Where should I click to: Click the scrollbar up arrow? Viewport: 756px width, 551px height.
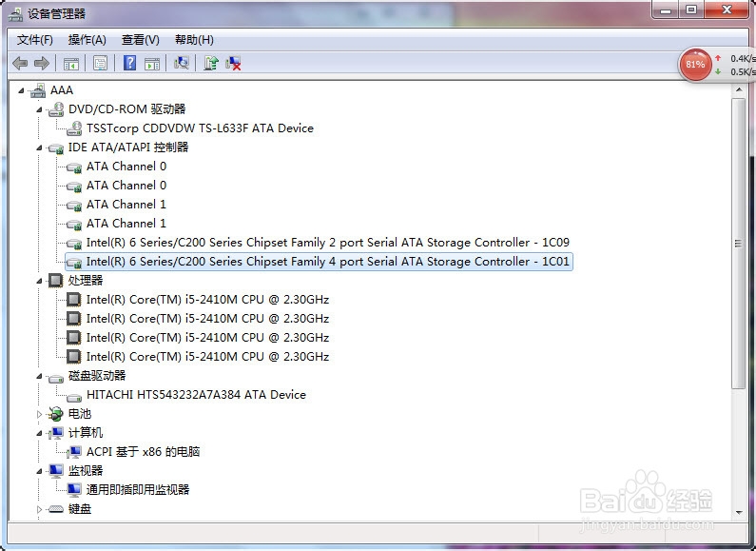pyautogui.click(x=739, y=89)
